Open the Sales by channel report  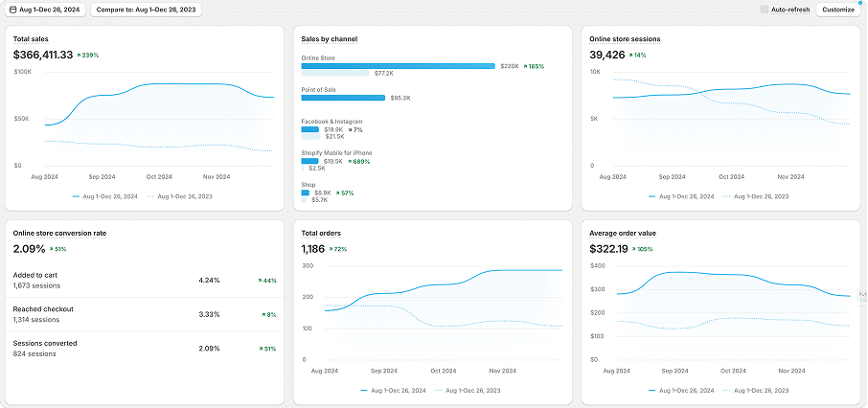330,39
